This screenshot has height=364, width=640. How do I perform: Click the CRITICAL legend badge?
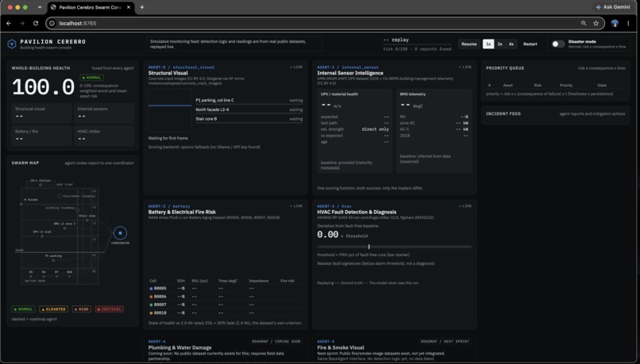click(x=110, y=309)
